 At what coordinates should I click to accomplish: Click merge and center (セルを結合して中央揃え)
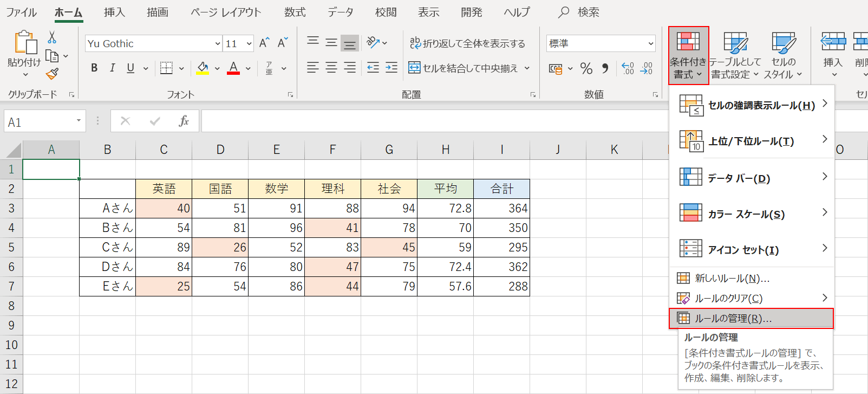[464, 68]
